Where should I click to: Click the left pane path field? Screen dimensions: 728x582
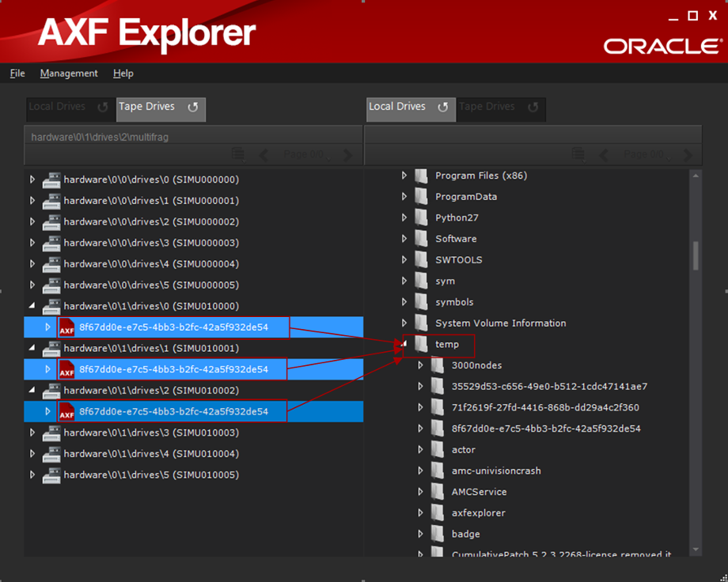tap(193, 137)
